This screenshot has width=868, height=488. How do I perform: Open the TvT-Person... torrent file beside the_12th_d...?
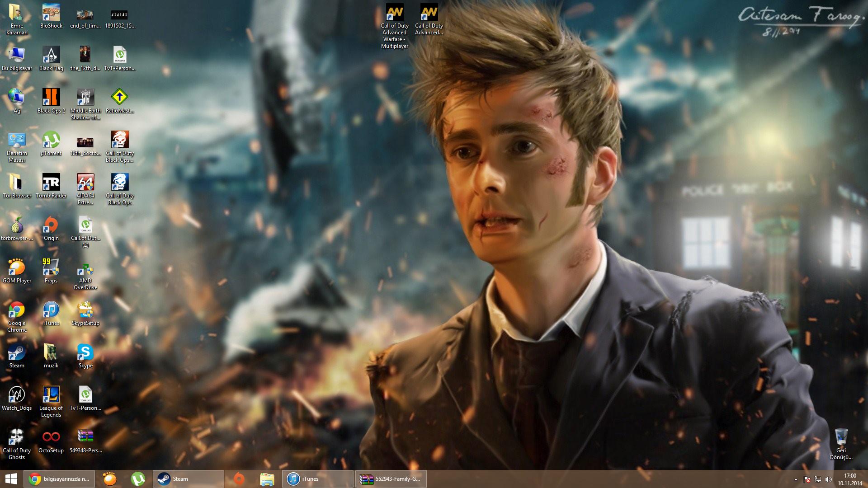[x=120, y=58]
